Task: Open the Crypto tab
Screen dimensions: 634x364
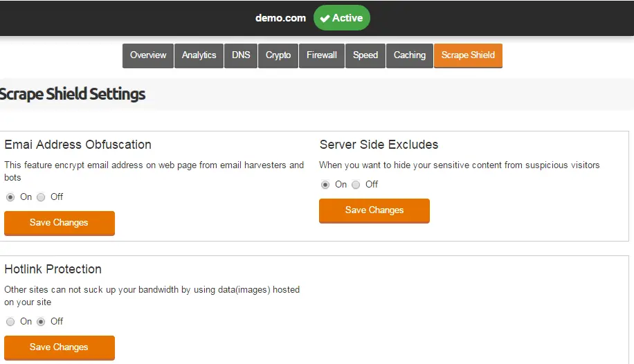Action: tap(278, 55)
